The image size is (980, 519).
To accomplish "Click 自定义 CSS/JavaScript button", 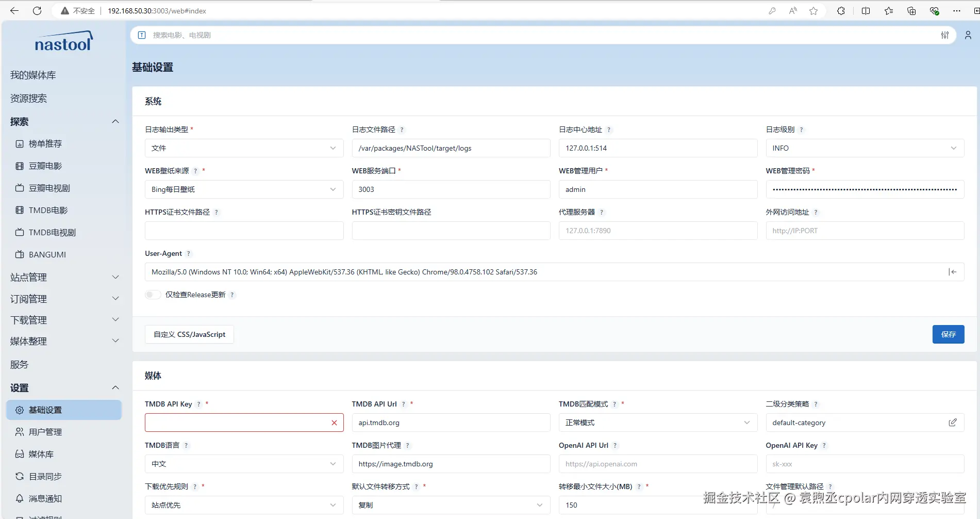I will (189, 334).
